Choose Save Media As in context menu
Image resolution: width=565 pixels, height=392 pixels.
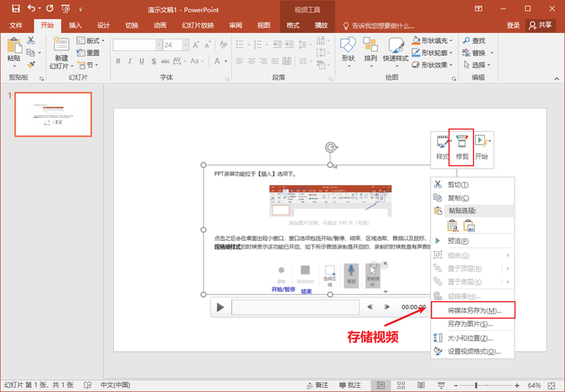click(x=472, y=310)
